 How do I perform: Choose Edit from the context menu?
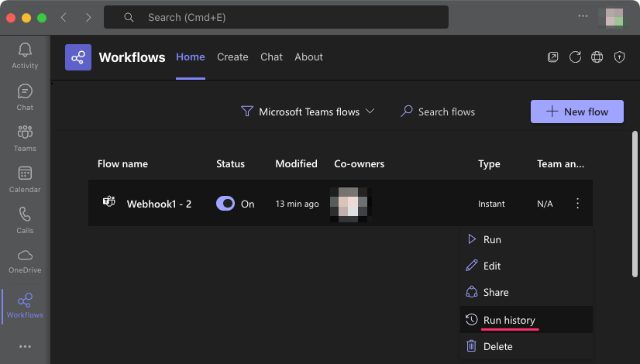point(526,266)
